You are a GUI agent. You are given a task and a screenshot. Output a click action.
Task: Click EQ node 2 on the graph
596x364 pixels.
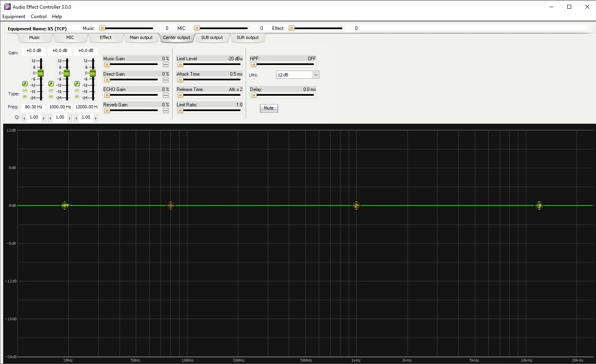(356, 206)
